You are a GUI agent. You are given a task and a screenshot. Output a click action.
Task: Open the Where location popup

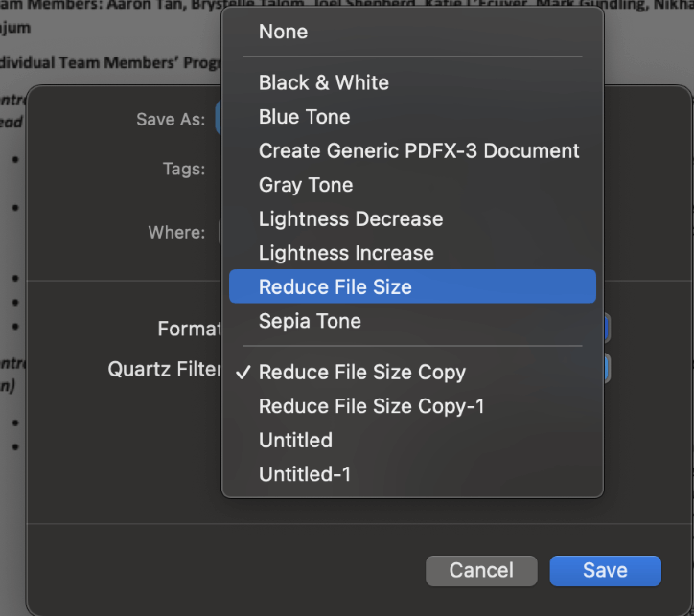(x=220, y=232)
